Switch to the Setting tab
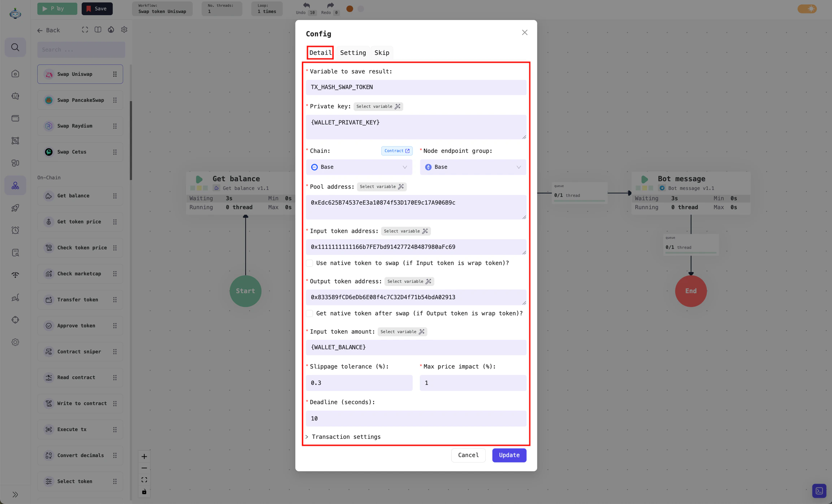This screenshot has width=832, height=504. 353,53
